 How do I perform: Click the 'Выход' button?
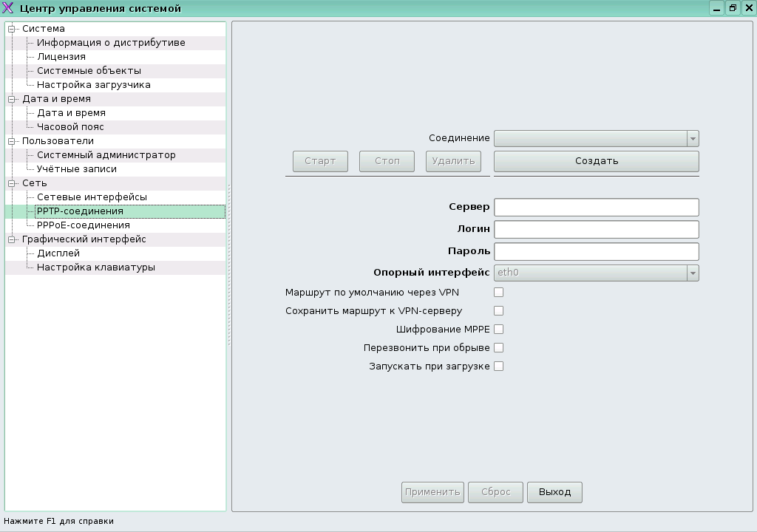[x=554, y=492]
